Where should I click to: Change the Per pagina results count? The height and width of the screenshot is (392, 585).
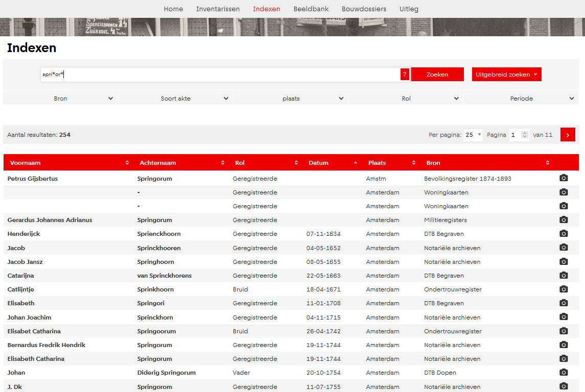tap(473, 135)
